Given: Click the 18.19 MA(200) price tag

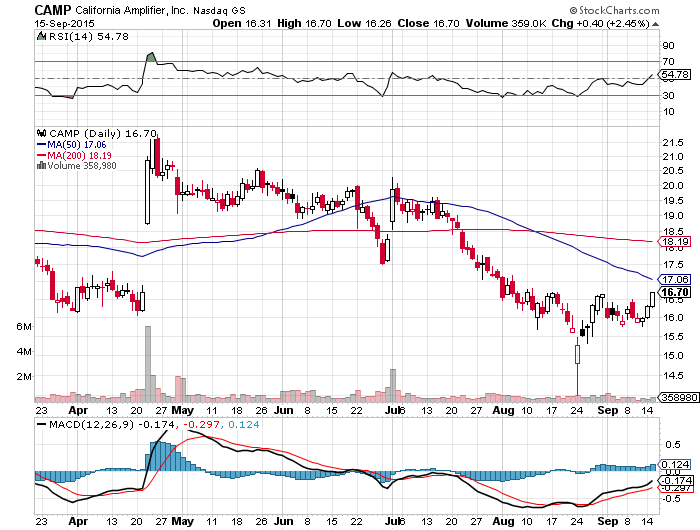Looking at the screenshot, I should click(675, 242).
